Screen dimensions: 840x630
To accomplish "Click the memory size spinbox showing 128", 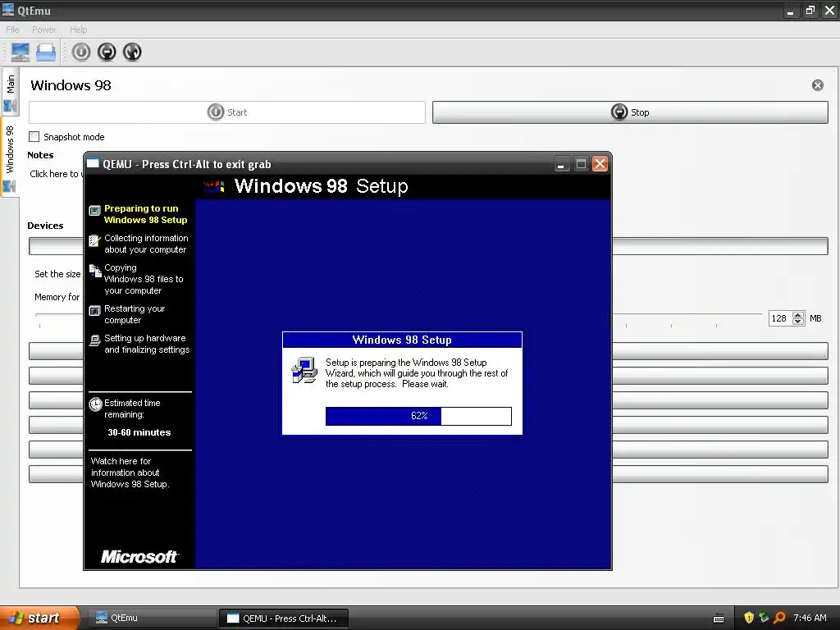I will (x=779, y=318).
